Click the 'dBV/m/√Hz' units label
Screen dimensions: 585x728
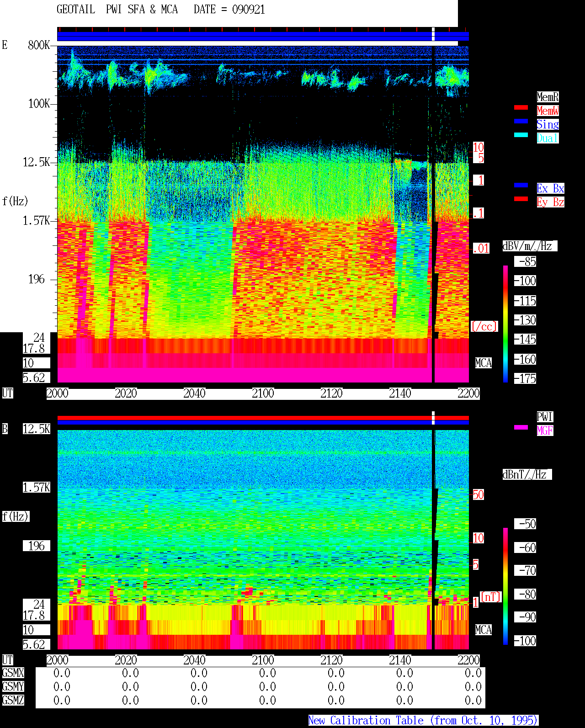pos(530,246)
